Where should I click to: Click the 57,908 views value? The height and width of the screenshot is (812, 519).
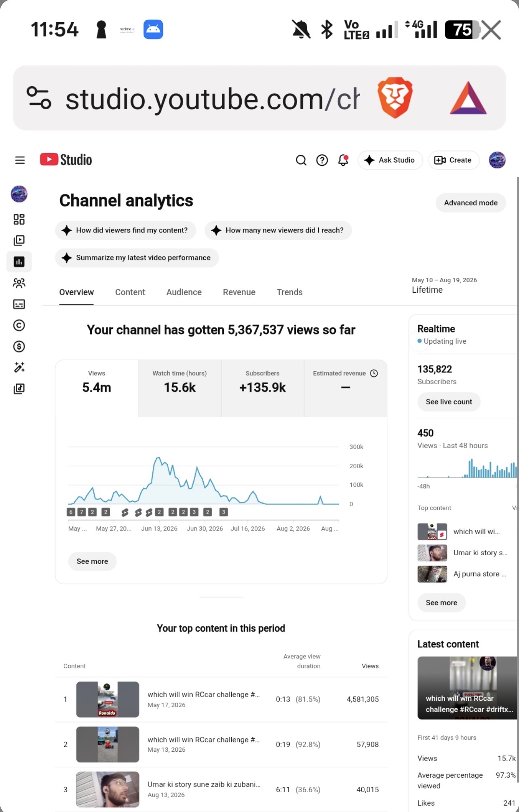tap(367, 744)
